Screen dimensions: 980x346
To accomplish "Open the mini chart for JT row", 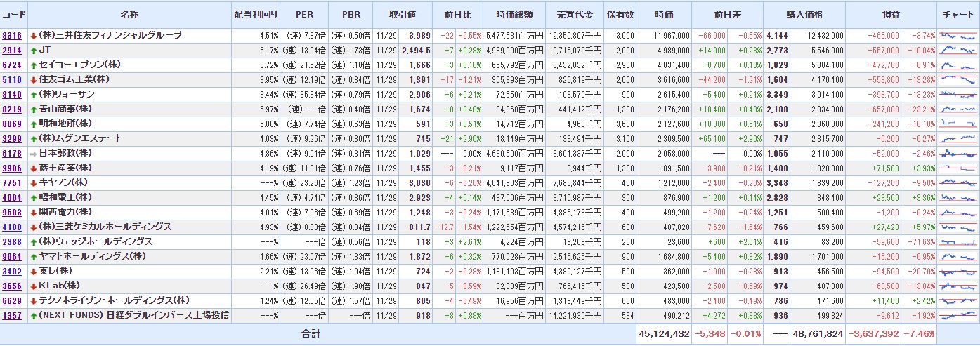I will coord(958,50).
